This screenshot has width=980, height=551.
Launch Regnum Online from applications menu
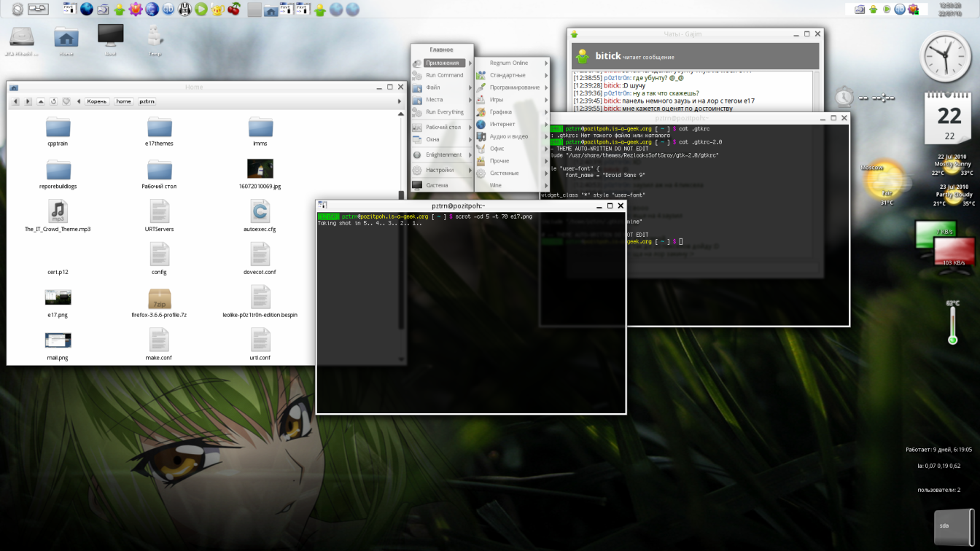513,63
